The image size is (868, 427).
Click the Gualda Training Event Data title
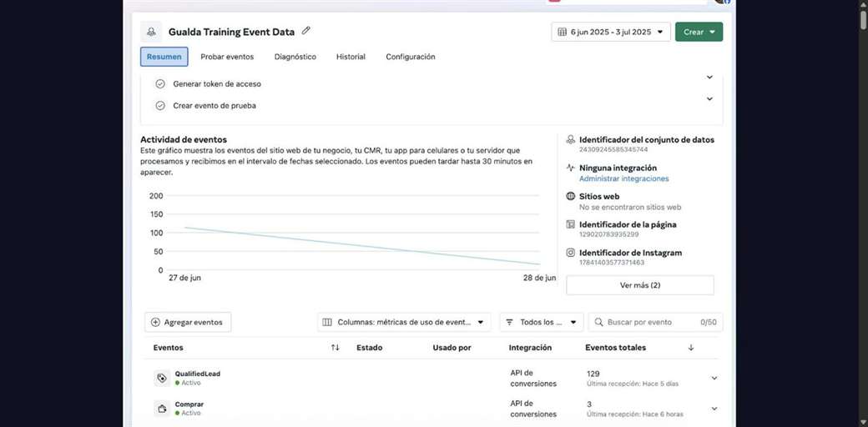[231, 32]
